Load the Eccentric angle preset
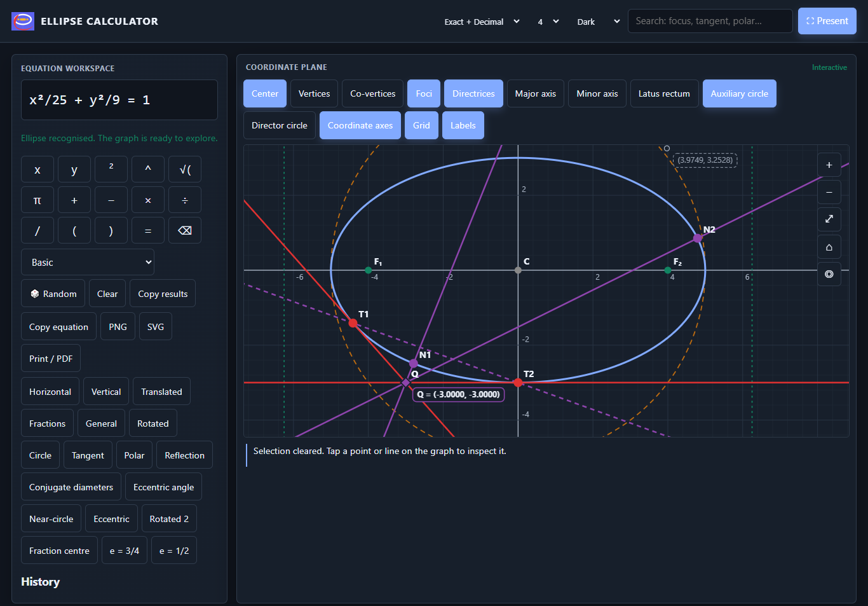This screenshot has width=868, height=606. (164, 487)
